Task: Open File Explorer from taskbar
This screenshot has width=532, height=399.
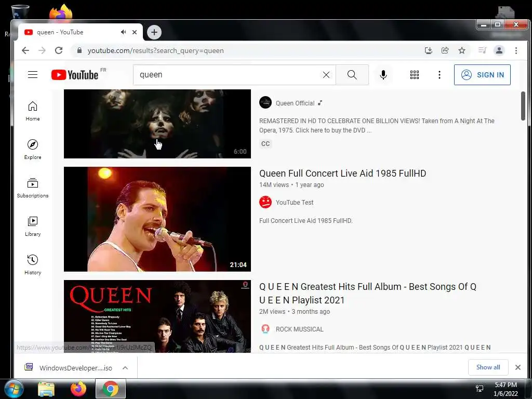Action: pos(46,389)
